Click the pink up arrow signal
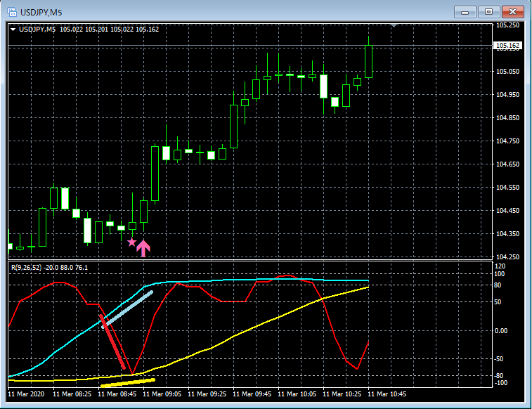Image resolution: width=532 pixels, height=409 pixels. tap(143, 248)
